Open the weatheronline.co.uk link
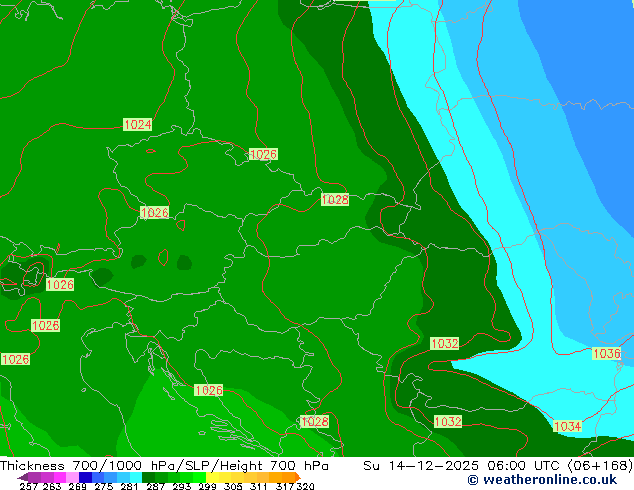This screenshot has width=634, height=490. coord(542,480)
